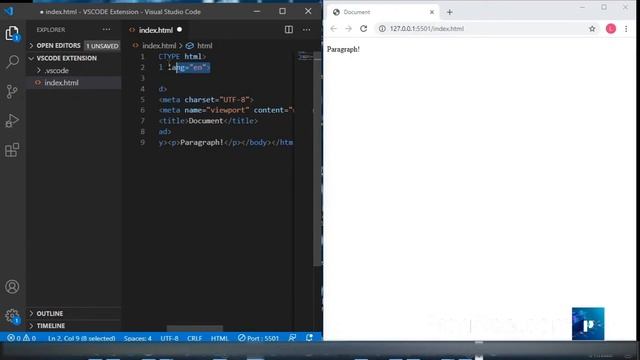Expand the Outline section
640x360 pixels.
pyautogui.click(x=31, y=313)
